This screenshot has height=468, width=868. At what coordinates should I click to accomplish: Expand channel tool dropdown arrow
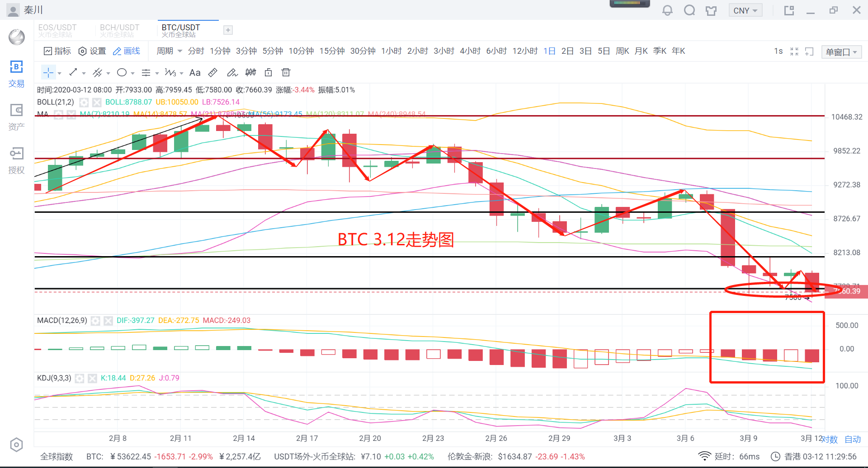[x=108, y=73]
